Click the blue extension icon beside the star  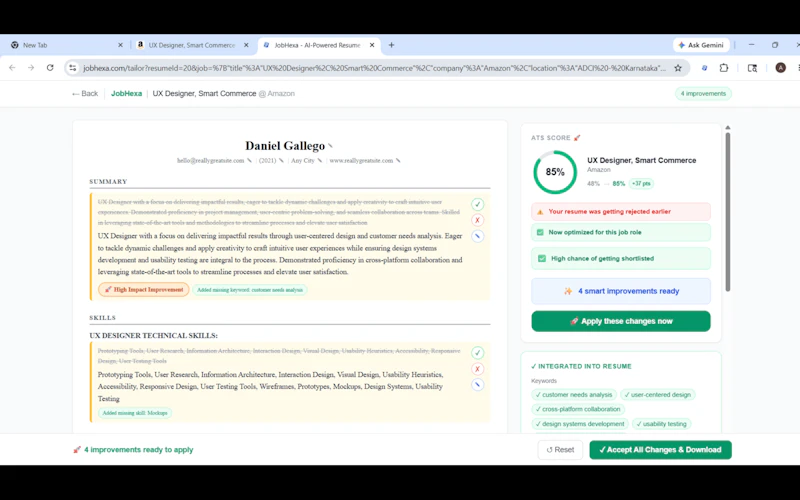tap(705, 68)
